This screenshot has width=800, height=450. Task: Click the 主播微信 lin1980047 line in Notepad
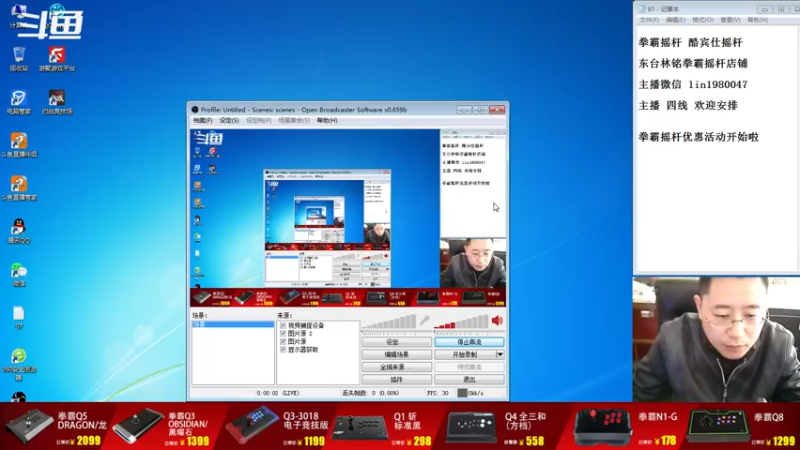tap(693, 85)
